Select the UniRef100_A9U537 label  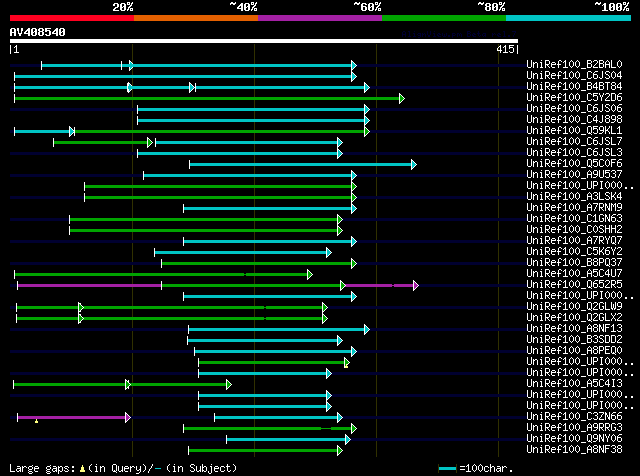click(x=574, y=175)
